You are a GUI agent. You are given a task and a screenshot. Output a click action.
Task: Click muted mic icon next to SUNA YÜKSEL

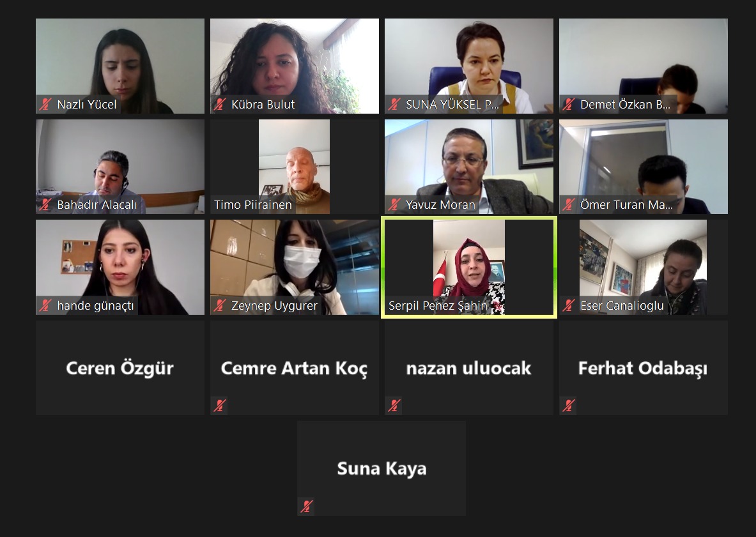click(x=394, y=104)
